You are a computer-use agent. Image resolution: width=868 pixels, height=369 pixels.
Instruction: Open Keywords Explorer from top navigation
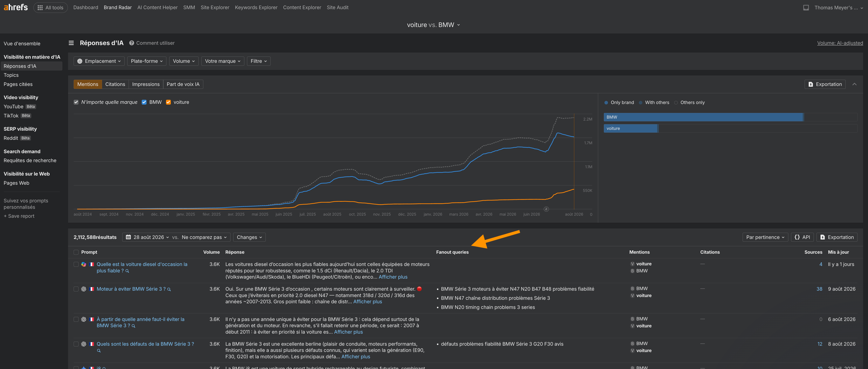[x=256, y=7]
